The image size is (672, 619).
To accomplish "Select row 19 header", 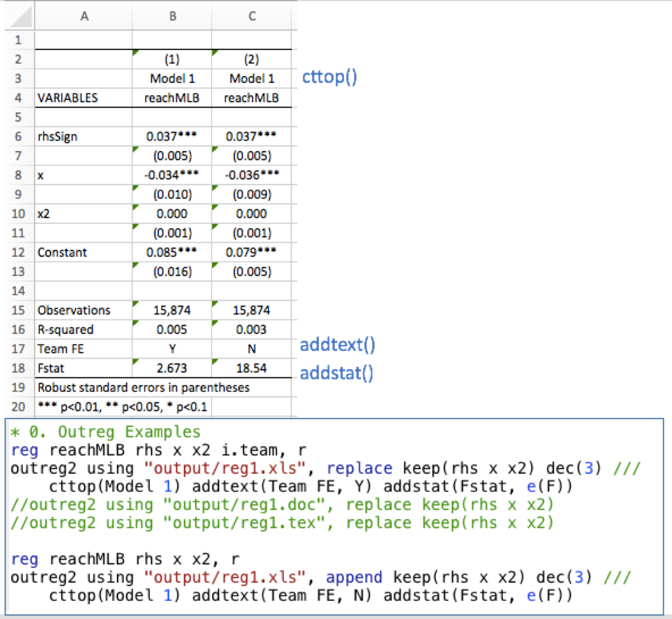I will pyautogui.click(x=18, y=387).
